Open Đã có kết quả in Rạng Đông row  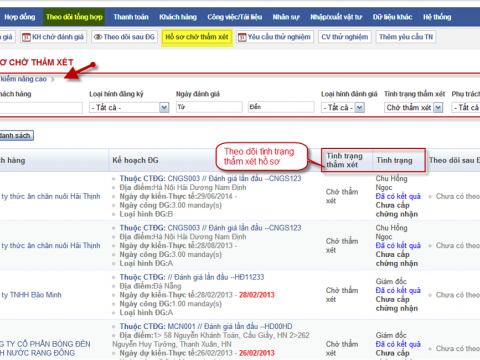(x=398, y=344)
